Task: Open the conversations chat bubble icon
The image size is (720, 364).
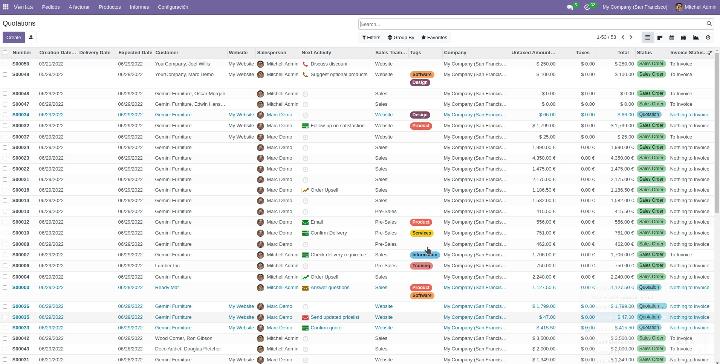Action: coord(571,7)
